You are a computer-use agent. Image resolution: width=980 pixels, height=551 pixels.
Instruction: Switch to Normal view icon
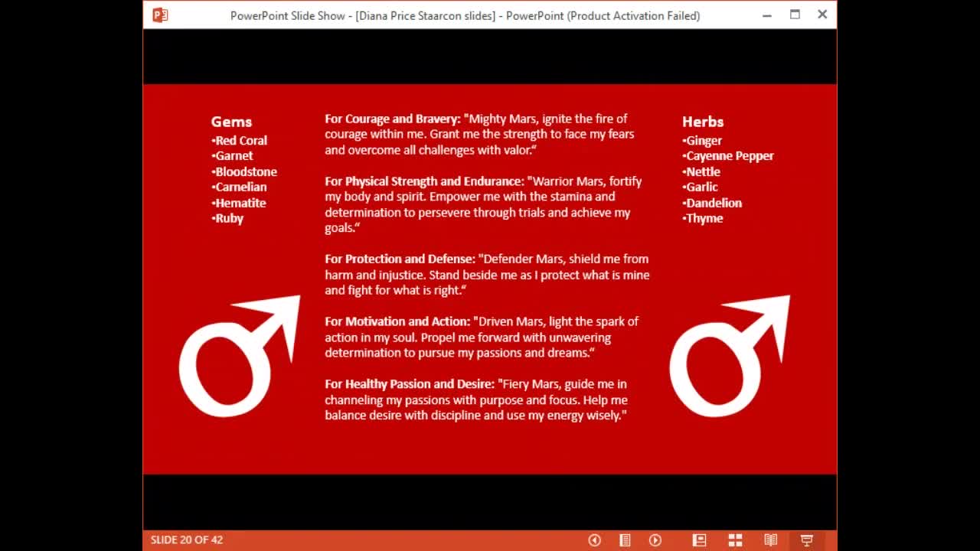point(699,540)
